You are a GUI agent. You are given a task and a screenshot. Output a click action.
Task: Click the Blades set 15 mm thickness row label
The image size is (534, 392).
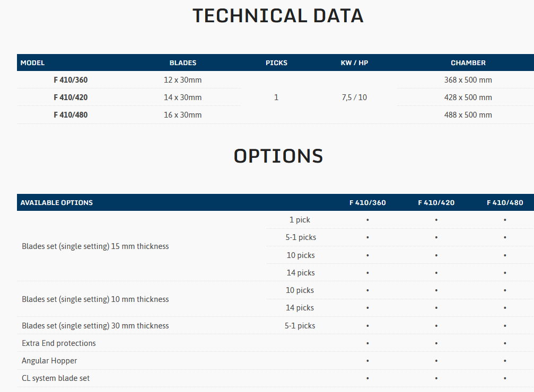95,246
